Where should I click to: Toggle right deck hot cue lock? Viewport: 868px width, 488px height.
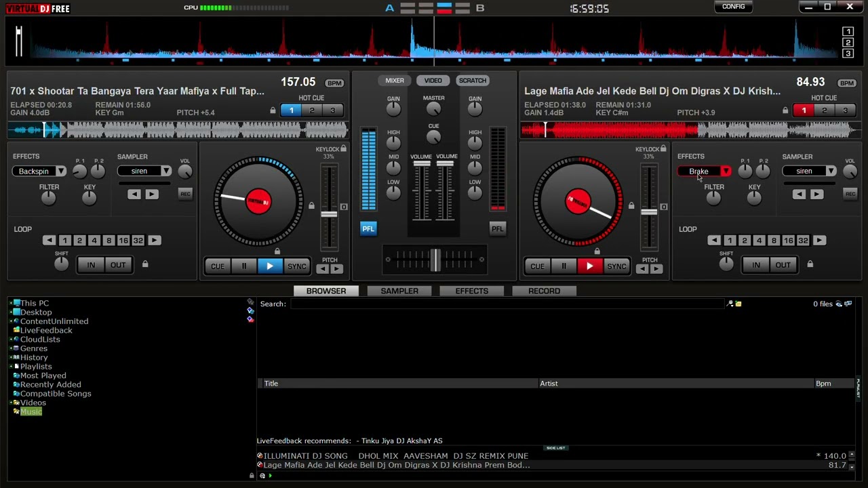[x=785, y=110]
